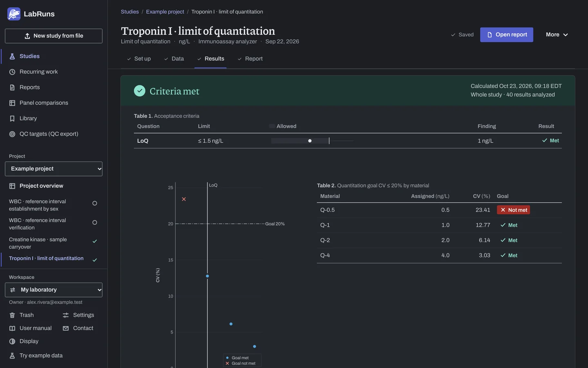The width and height of the screenshot is (588, 368).
Task: Open WBC reference interval establishment by sex
Action: coord(53,205)
